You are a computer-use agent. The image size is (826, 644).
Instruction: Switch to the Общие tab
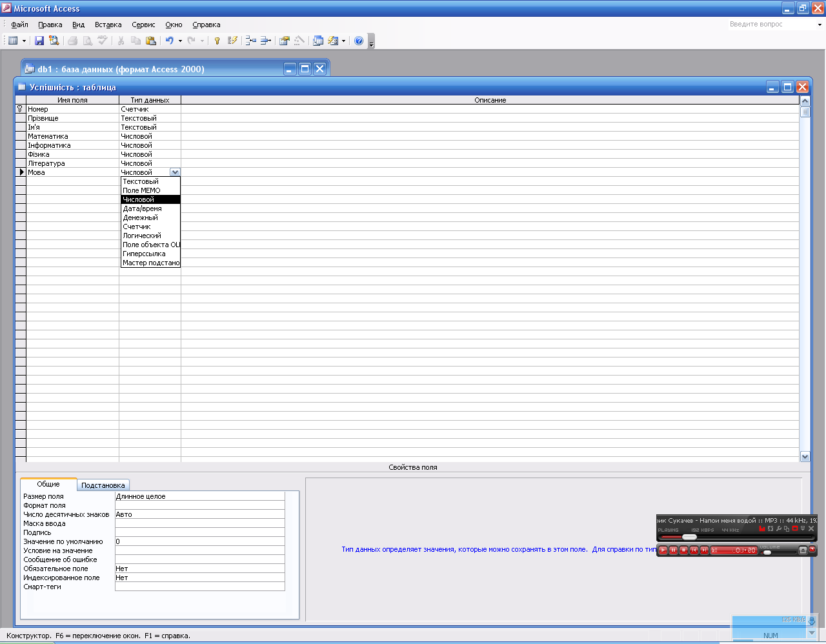tap(48, 484)
